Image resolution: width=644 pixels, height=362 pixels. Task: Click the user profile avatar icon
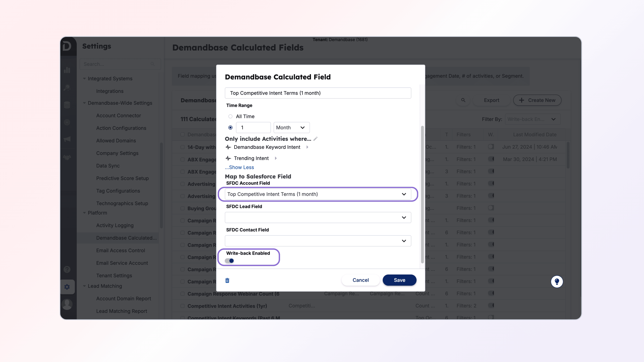pos(67,304)
